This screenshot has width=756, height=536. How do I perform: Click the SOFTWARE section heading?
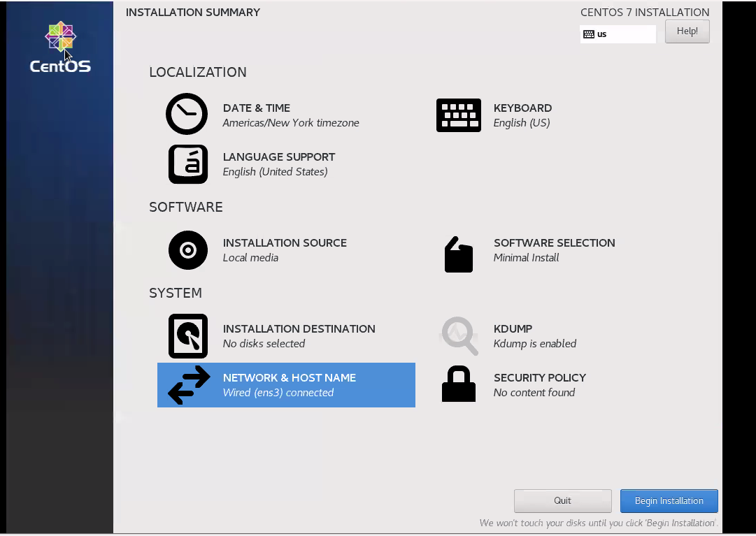coord(185,207)
